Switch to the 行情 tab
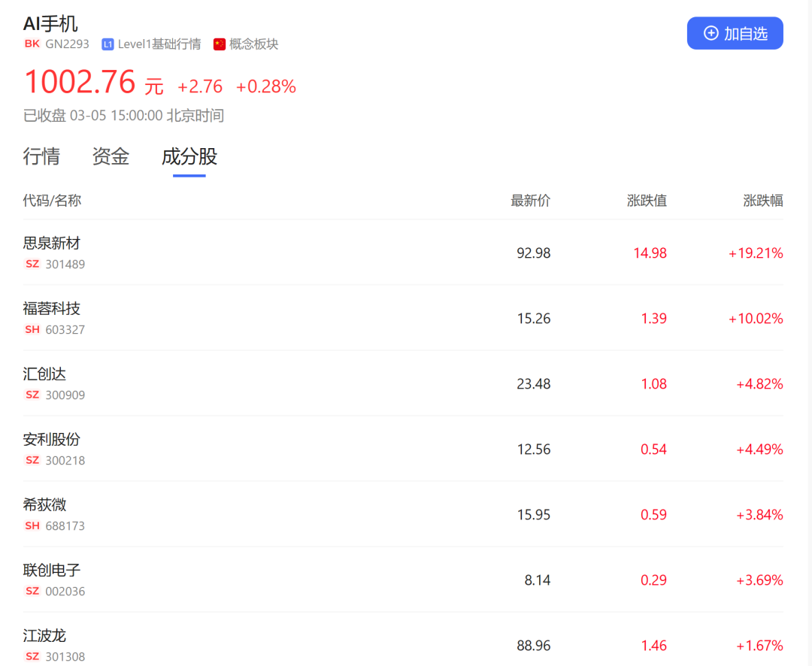812x666 pixels. pyautogui.click(x=41, y=156)
